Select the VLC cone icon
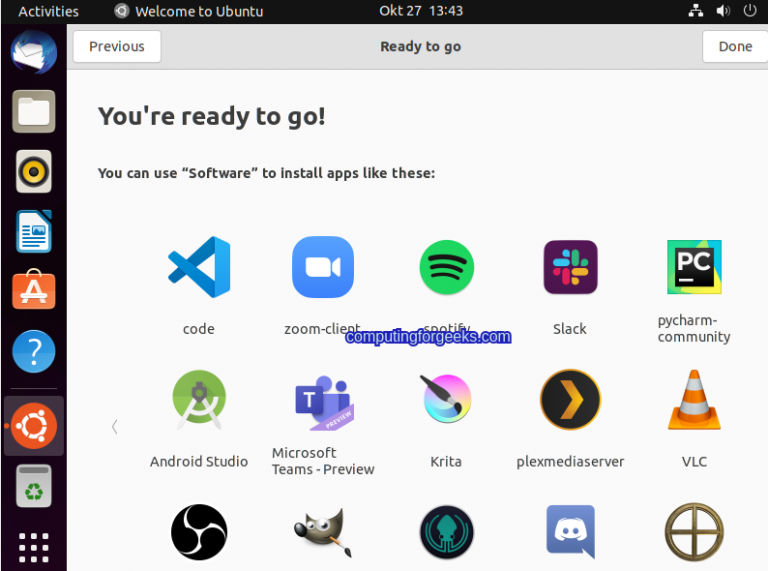This screenshot has height=571, width=768. point(694,400)
